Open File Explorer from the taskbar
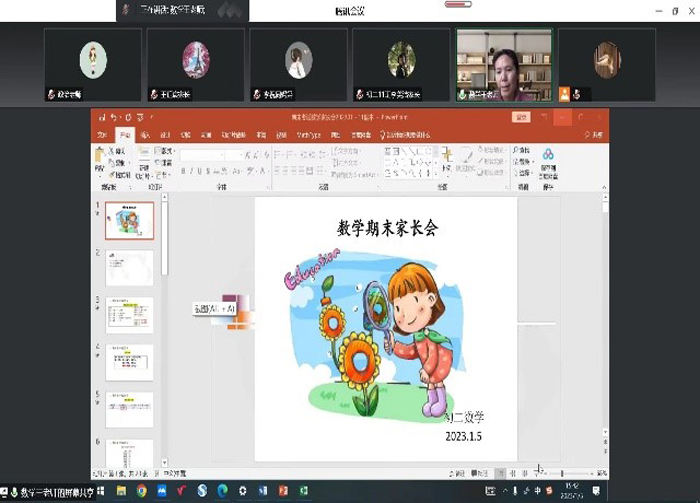 click(121, 491)
